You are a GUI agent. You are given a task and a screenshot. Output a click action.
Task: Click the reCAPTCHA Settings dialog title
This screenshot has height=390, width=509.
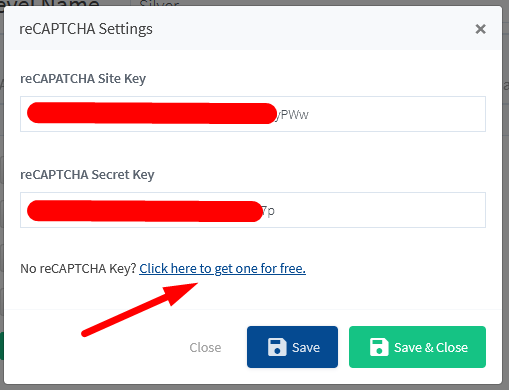[86, 29]
